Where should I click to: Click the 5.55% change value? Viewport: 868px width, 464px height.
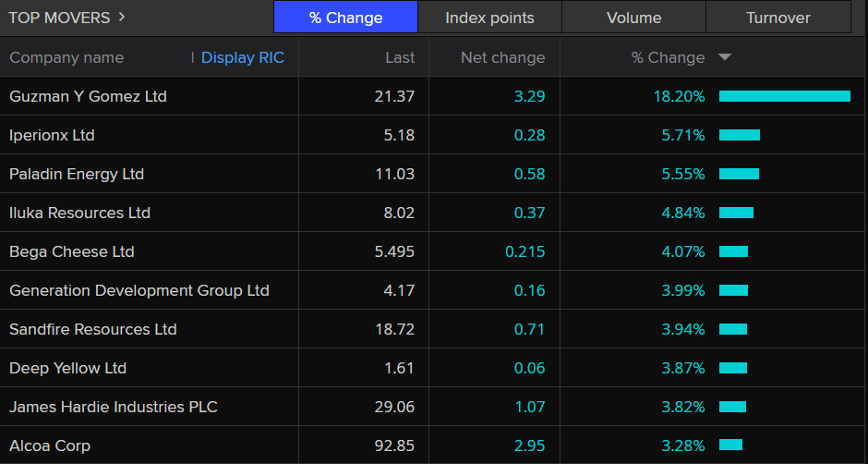click(683, 174)
